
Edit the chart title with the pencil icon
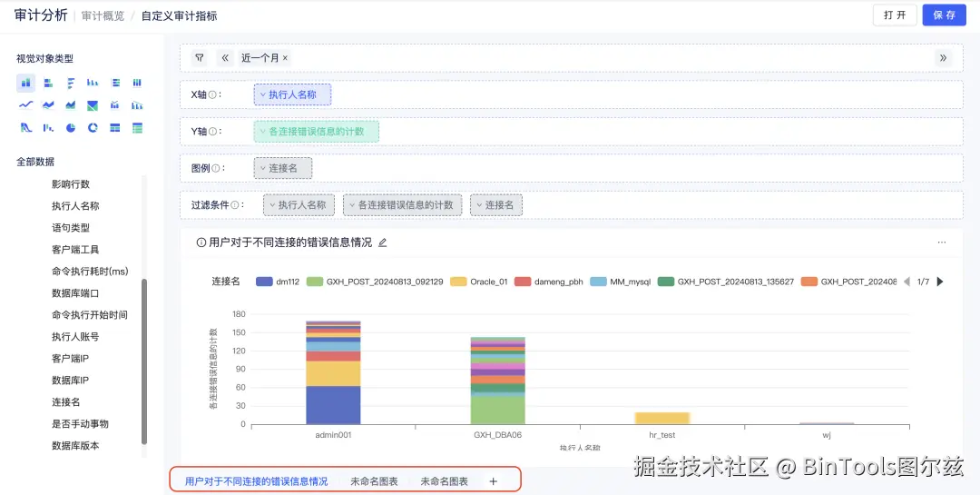click(383, 243)
